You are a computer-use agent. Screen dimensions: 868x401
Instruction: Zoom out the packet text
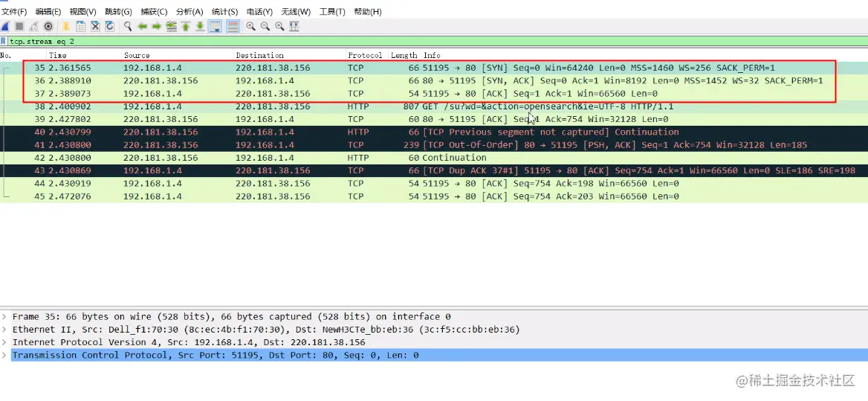[x=265, y=26]
